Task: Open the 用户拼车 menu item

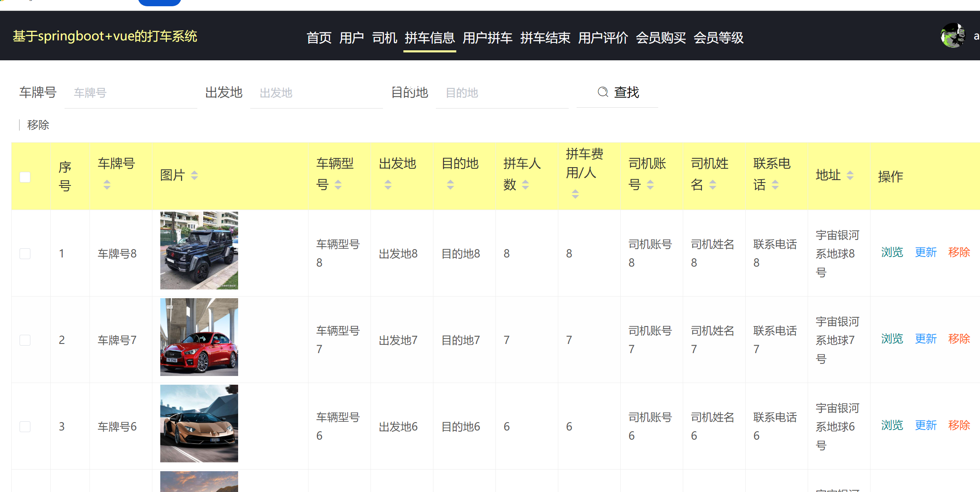Action: click(x=487, y=38)
